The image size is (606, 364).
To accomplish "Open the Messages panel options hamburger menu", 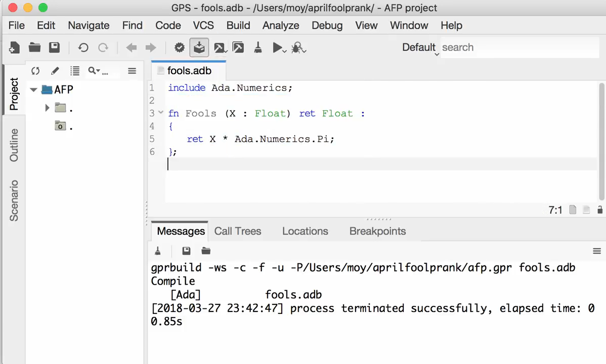I will (596, 250).
